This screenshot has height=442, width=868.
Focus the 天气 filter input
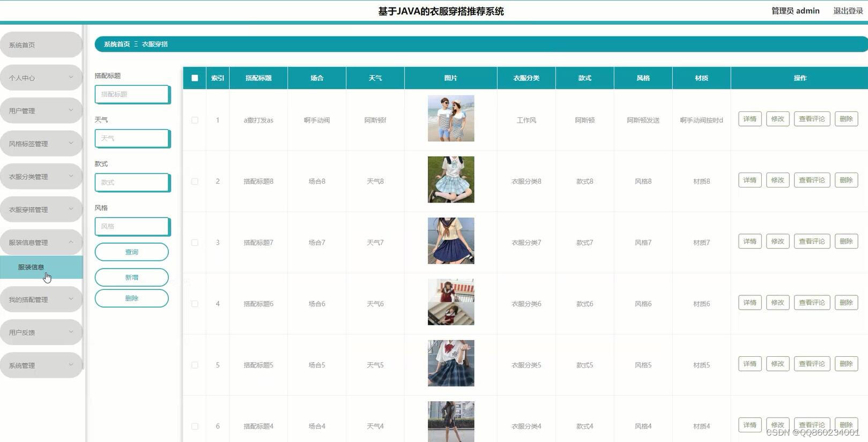coord(132,138)
